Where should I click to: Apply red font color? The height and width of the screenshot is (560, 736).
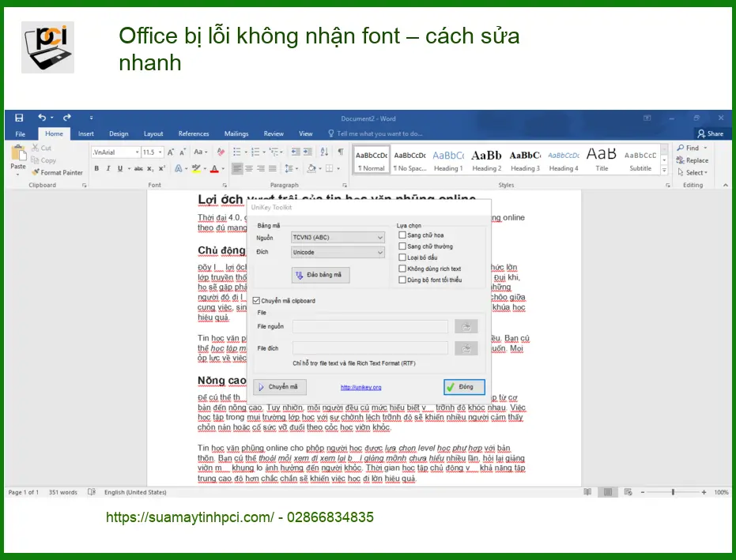tap(214, 168)
